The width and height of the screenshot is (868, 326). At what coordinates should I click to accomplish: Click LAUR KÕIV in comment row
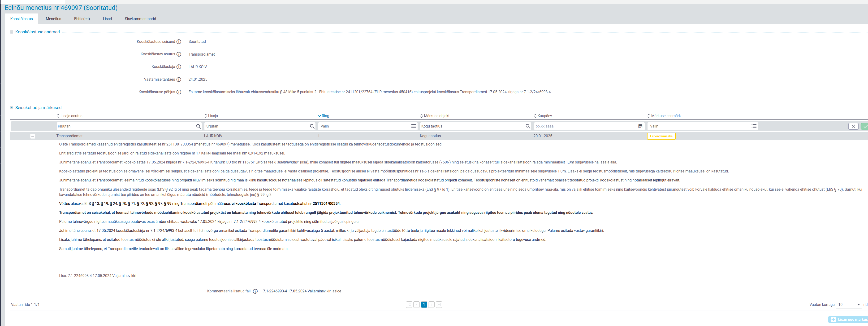(x=213, y=136)
